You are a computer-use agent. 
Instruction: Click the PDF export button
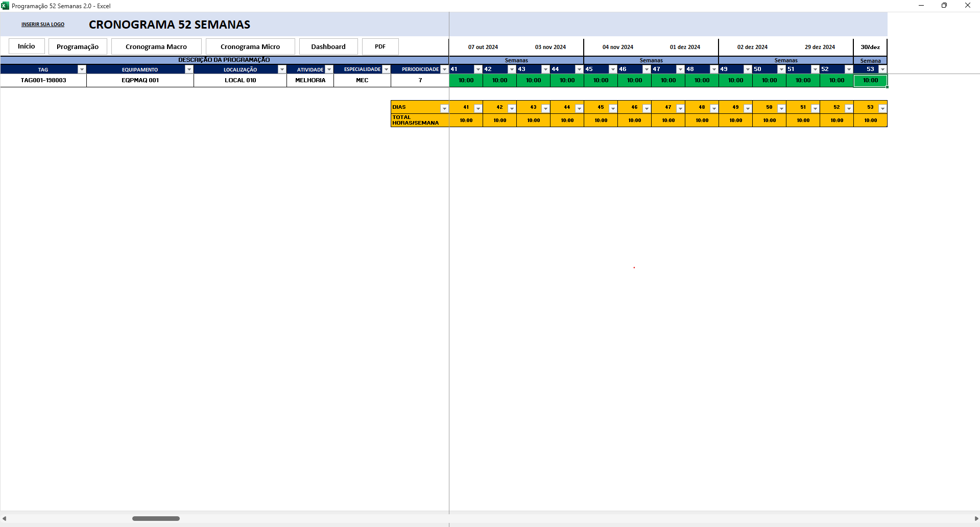pyautogui.click(x=380, y=46)
